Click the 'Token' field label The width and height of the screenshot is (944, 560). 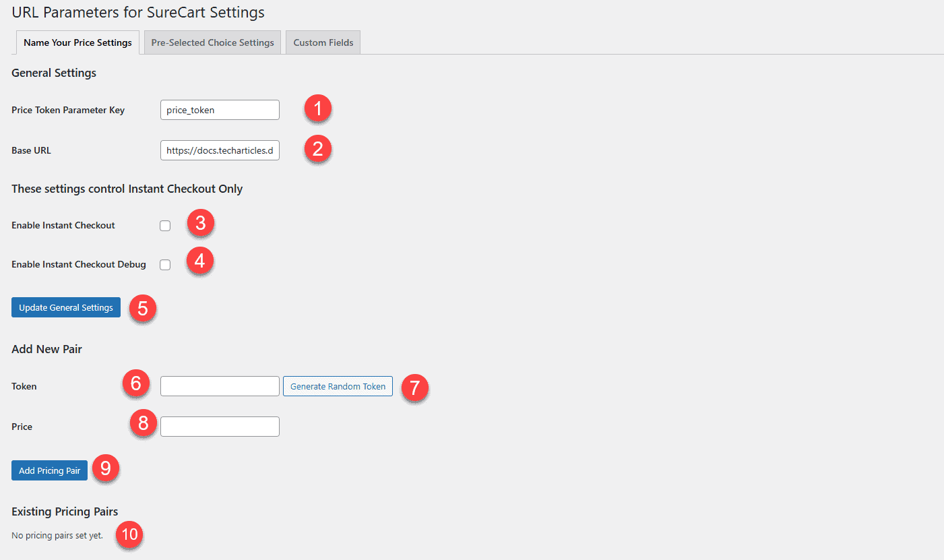(24, 386)
